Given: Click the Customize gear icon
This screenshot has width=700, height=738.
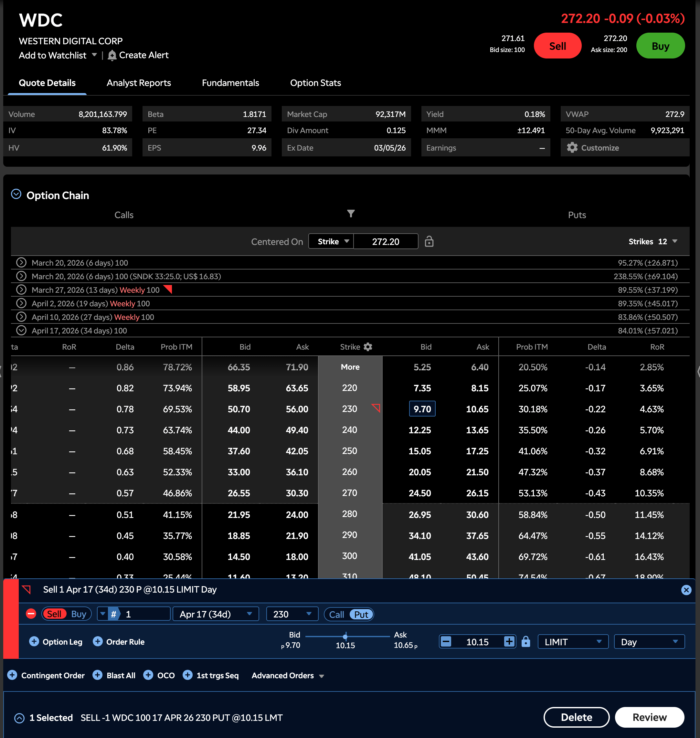Looking at the screenshot, I should (572, 148).
